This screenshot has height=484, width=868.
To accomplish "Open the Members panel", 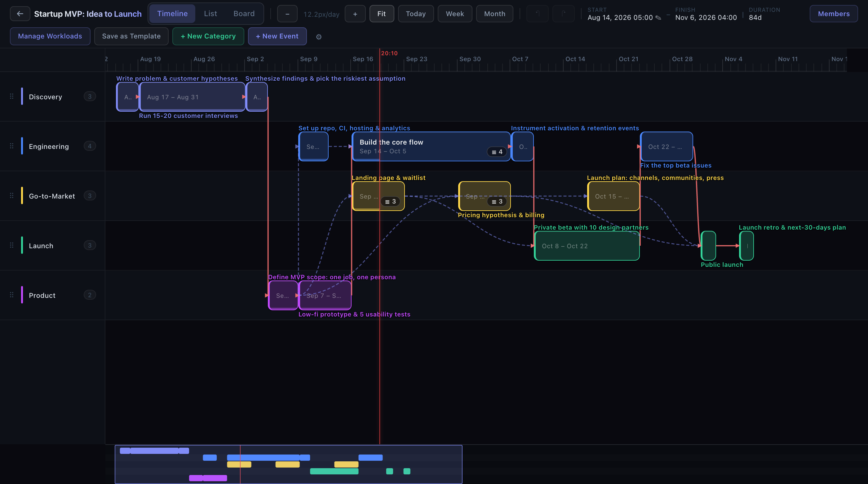I will coord(834,14).
